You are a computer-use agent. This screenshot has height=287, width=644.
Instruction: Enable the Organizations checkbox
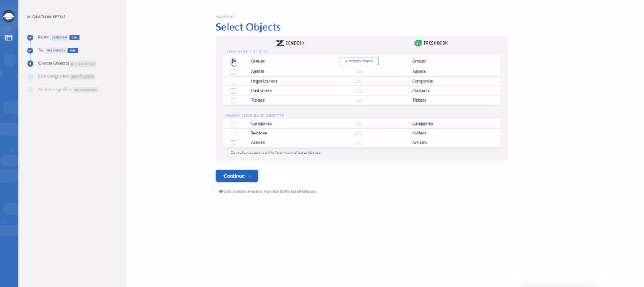tap(233, 81)
